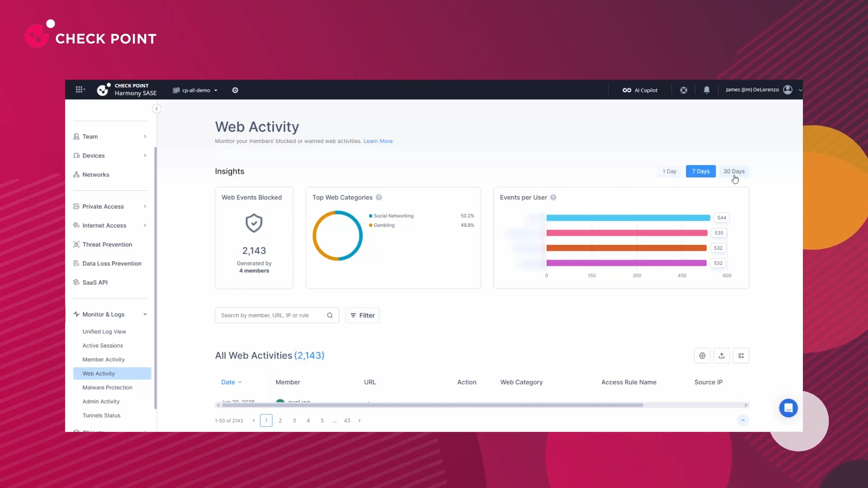Select the 1 Day range
Screen dimensions: 868x488
(x=670, y=171)
